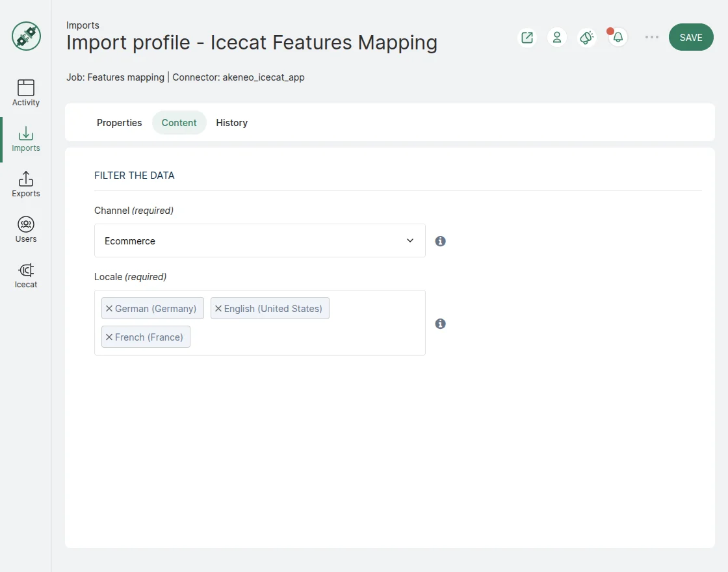
Task: Click the announcements megaphone icon
Action: click(586, 37)
